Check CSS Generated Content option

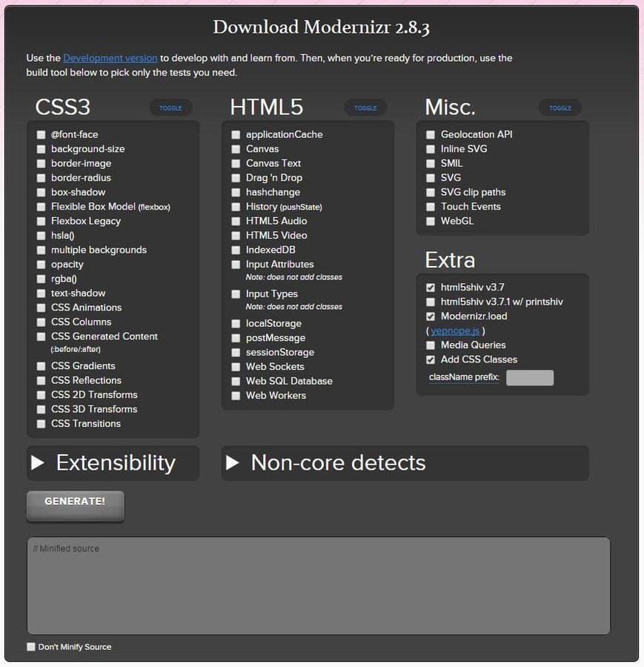41,337
